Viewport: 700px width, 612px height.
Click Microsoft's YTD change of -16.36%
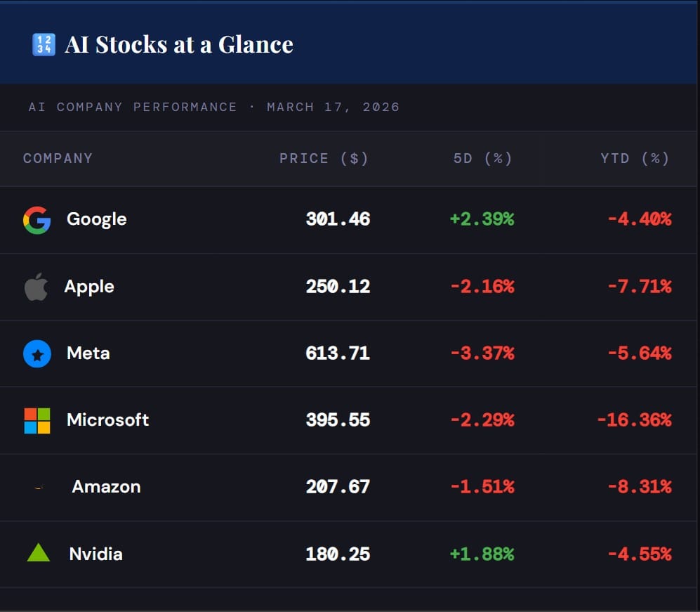point(634,420)
